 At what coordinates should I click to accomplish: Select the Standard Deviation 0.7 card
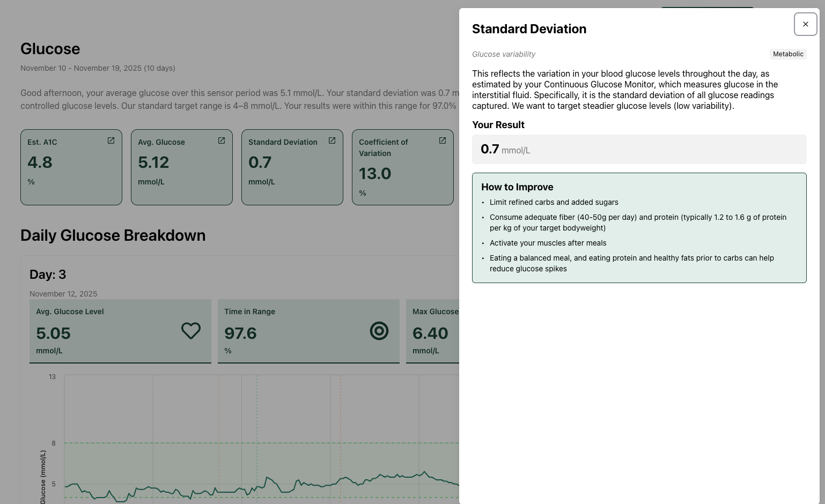tap(292, 167)
